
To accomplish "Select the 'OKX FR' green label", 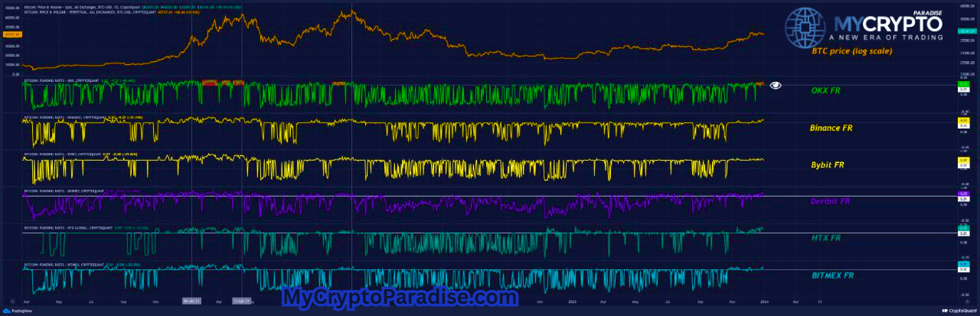I will 825,90.
